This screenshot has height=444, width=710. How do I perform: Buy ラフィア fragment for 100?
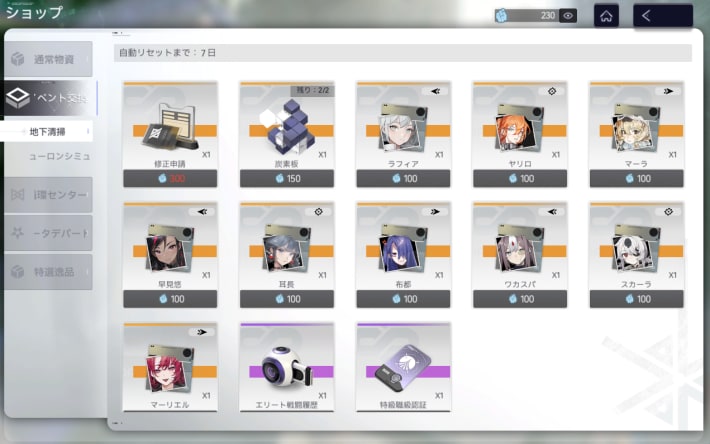click(403, 178)
